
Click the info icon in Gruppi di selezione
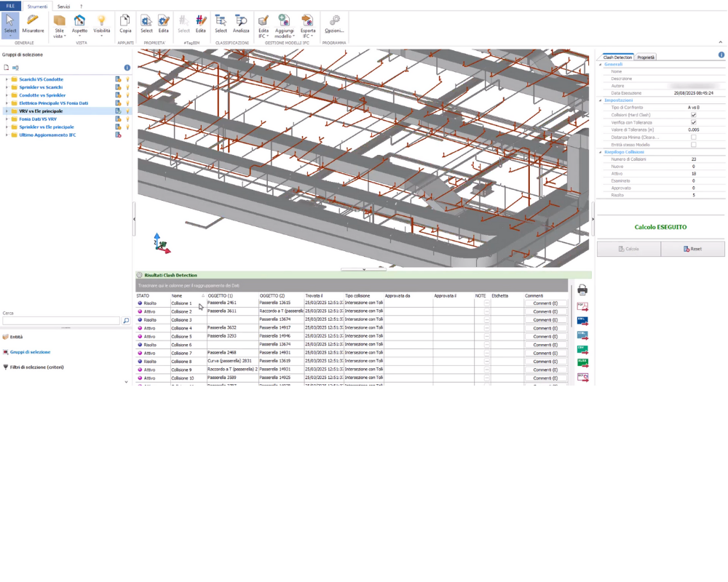click(127, 68)
